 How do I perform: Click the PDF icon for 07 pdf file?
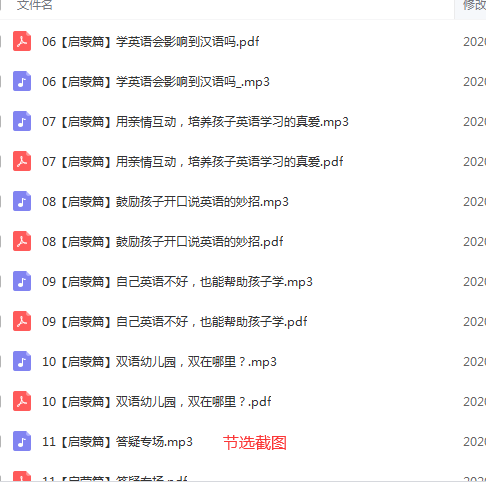pyautogui.click(x=22, y=161)
